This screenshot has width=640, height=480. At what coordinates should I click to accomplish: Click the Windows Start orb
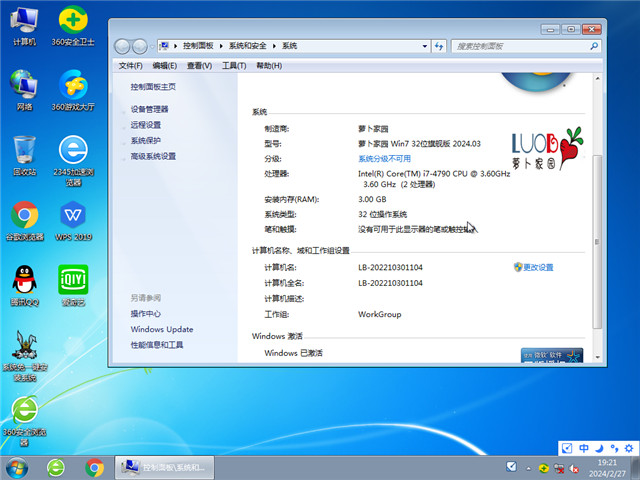17,468
